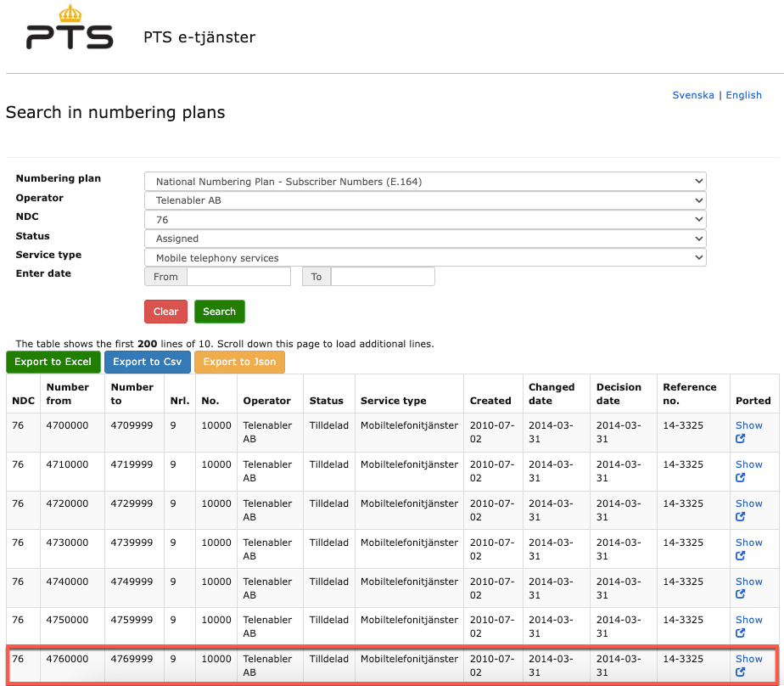
Task: Switch language to English
Action: pyautogui.click(x=743, y=94)
